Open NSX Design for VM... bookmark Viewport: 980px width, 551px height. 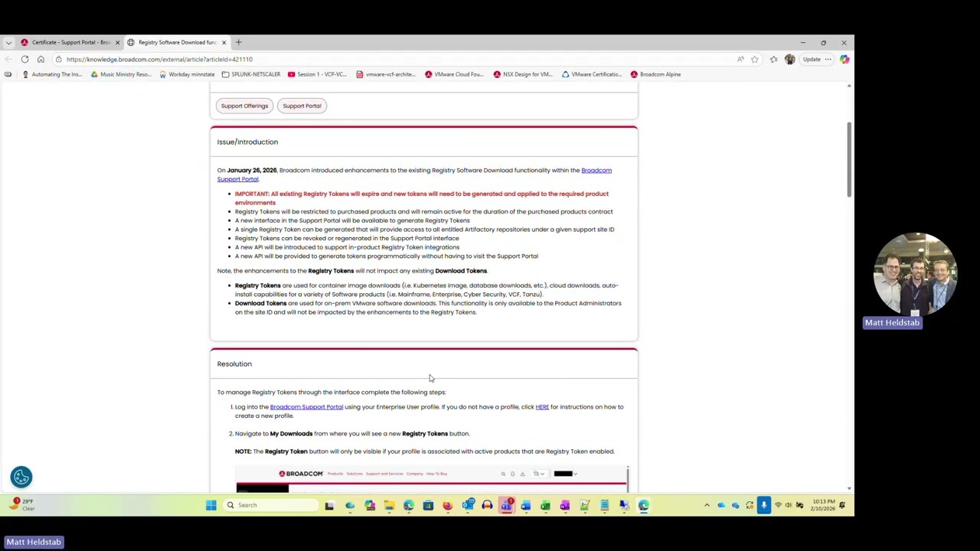[523, 74]
